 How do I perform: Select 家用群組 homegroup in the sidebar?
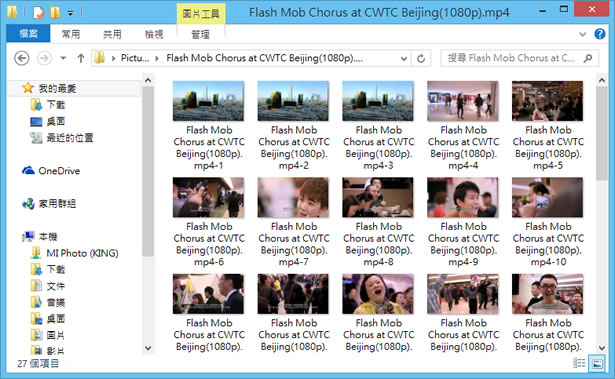(57, 204)
